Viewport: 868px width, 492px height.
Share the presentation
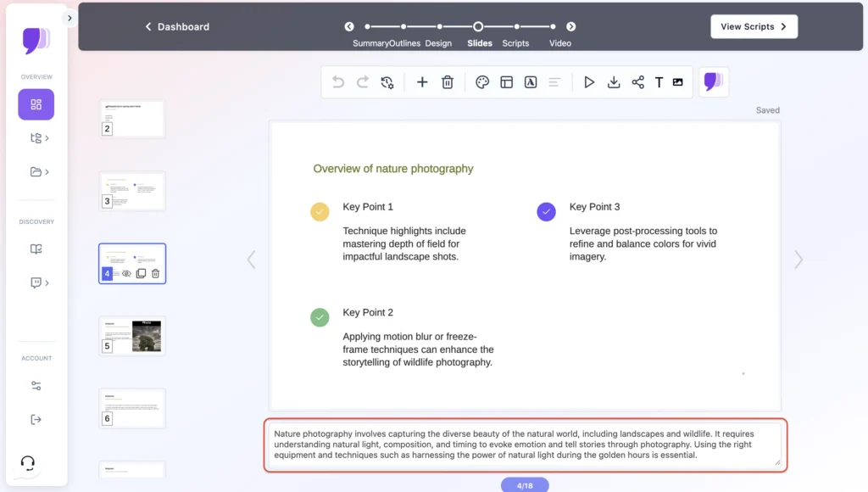click(x=637, y=82)
